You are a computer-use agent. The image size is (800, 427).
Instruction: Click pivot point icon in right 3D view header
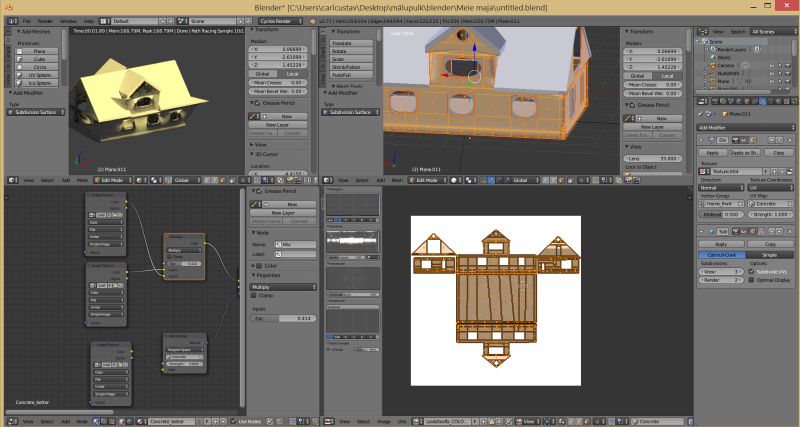470,180
